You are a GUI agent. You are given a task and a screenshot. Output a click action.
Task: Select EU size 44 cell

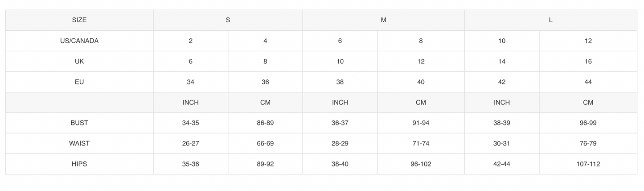click(588, 82)
